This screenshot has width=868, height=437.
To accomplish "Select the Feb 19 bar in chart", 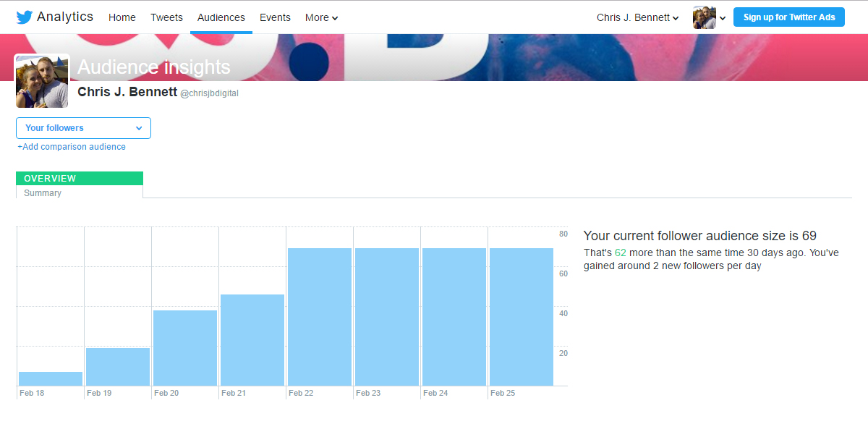I will [118, 367].
